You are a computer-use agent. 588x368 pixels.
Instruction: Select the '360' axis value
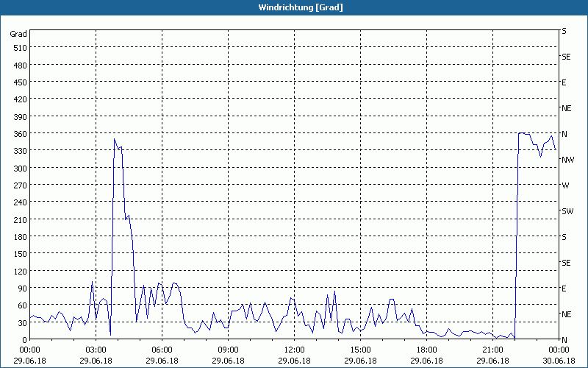tap(20, 134)
